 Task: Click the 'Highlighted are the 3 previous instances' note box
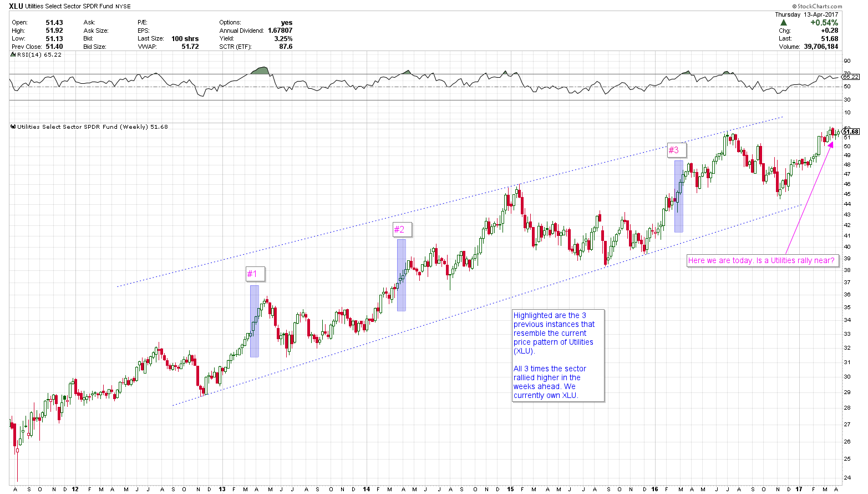click(557, 355)
